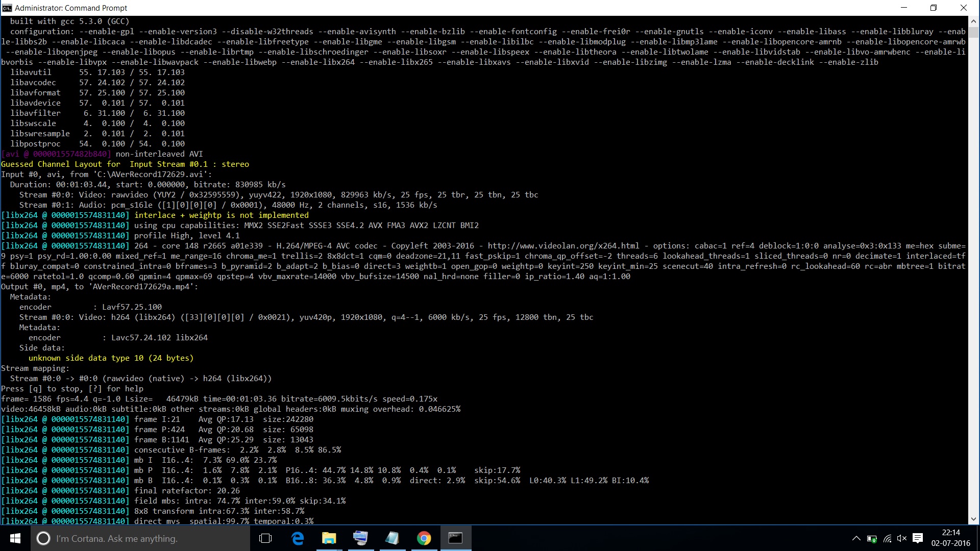Open the clock and date flyout
The height and width of the screenshot is (551, 980).
pyautogui.click(x=950, y=538)
